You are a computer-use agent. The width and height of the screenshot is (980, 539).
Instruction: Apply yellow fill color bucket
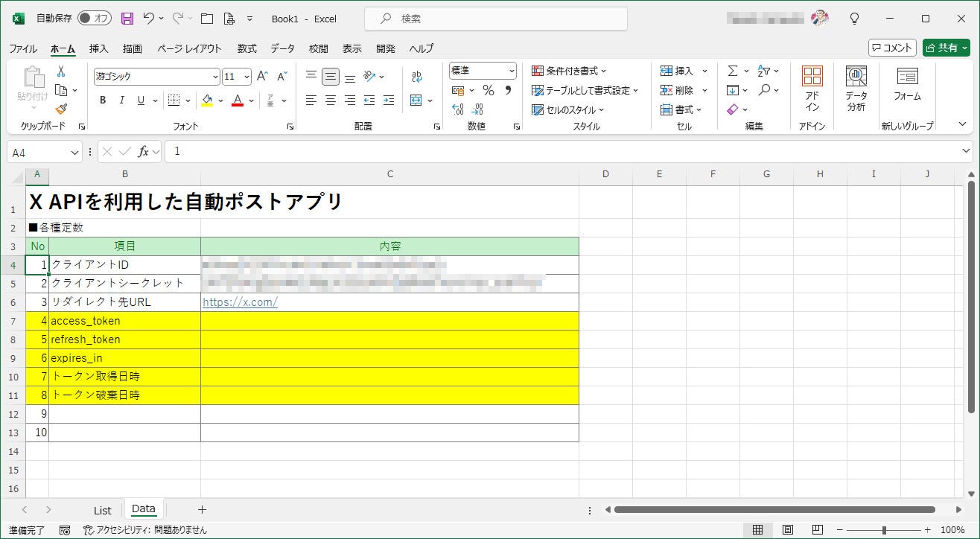[207, 101]
